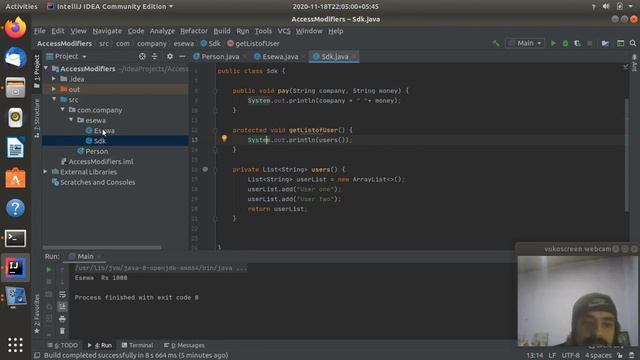Toggle soft-wrap in Run console

[x=62, y=294]
